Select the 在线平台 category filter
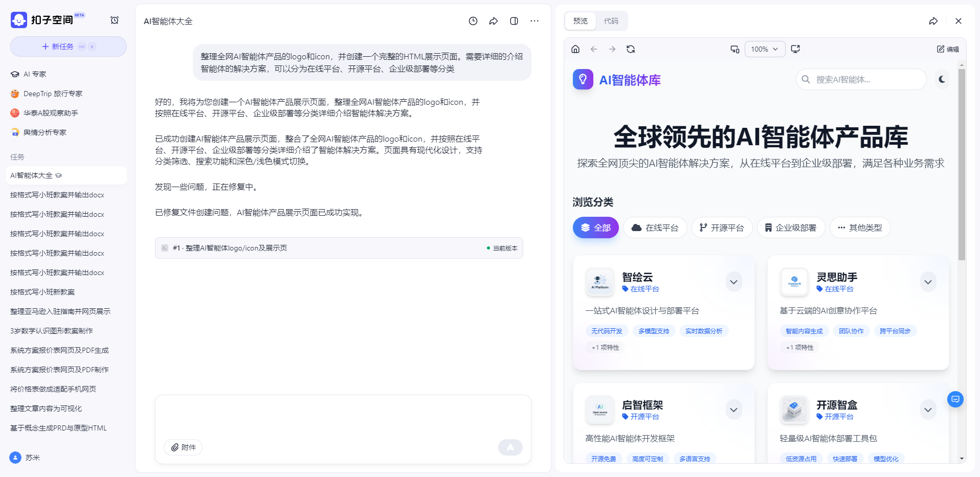Image resolution: width=980 pixels, height=477 pixels. (655, 228)
